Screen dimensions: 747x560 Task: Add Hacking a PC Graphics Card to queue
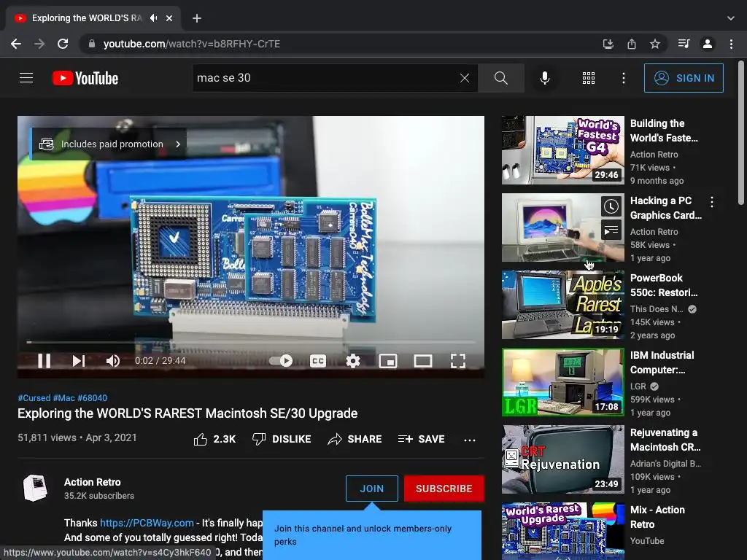[611, 231]
